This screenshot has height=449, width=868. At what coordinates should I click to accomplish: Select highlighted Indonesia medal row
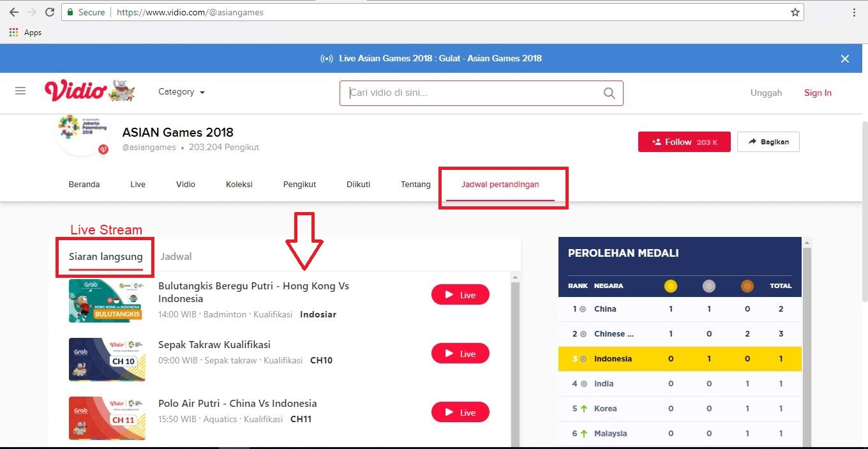[680, 359]
